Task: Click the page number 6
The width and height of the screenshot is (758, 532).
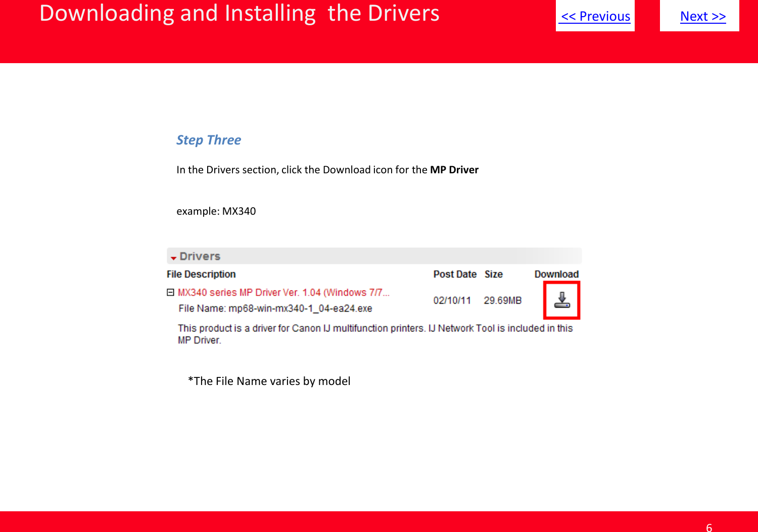Action: click(x=709, y=527)
